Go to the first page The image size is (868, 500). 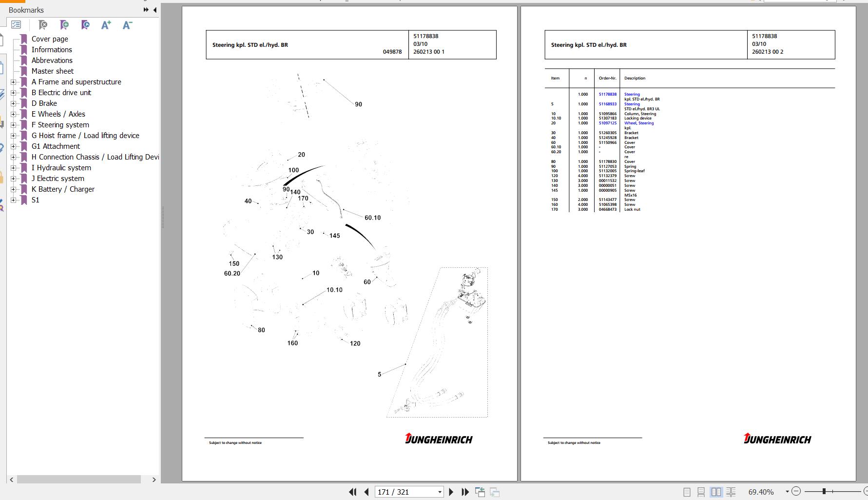coord(352,492)
